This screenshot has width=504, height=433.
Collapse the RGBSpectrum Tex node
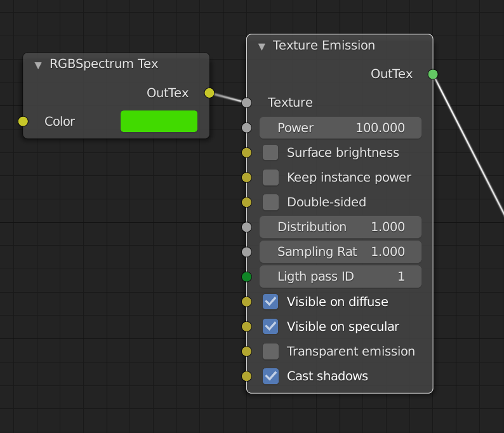tap(38, 65)
